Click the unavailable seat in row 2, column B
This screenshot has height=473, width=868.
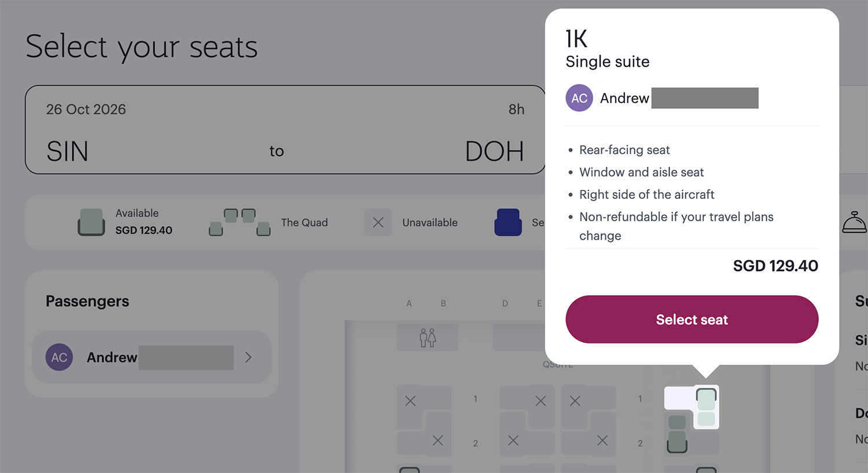pyautogui.click(x=438, y=441)
